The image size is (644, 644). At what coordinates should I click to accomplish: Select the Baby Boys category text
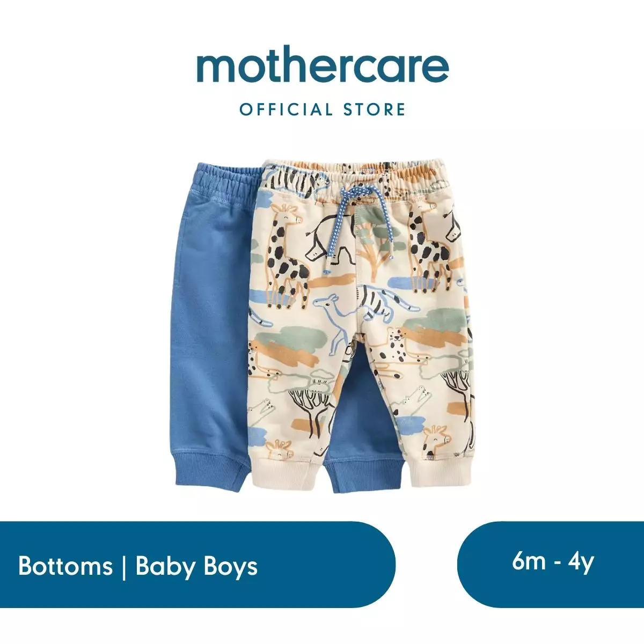[x=196, y=567]
